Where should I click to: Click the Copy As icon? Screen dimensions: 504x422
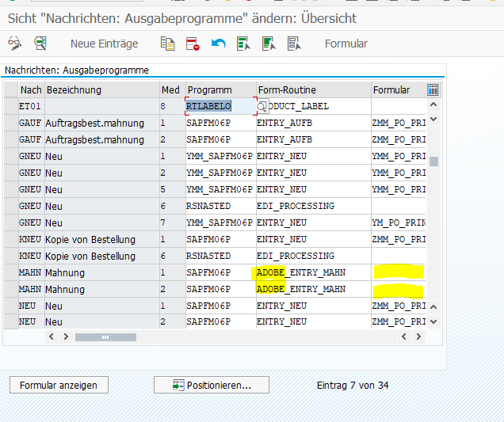coord(167,44)
